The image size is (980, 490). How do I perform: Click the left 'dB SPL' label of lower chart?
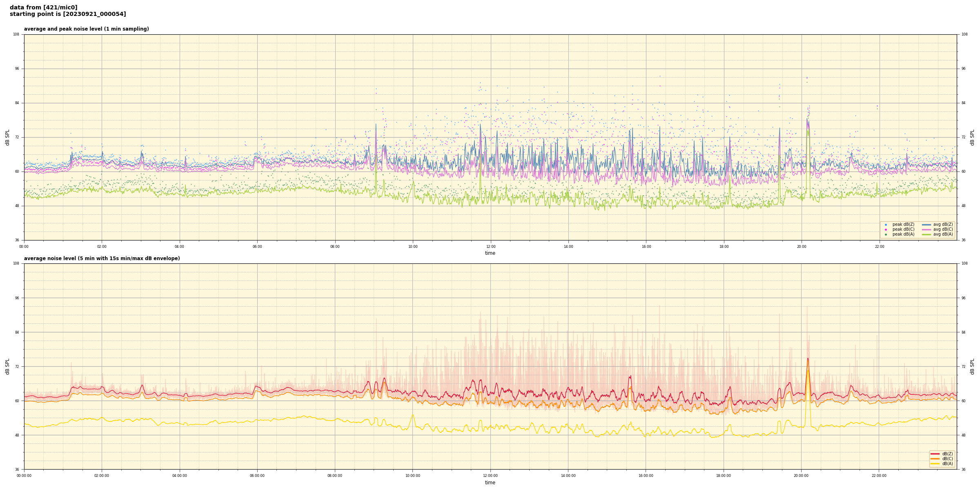click(x=7, y=366)
